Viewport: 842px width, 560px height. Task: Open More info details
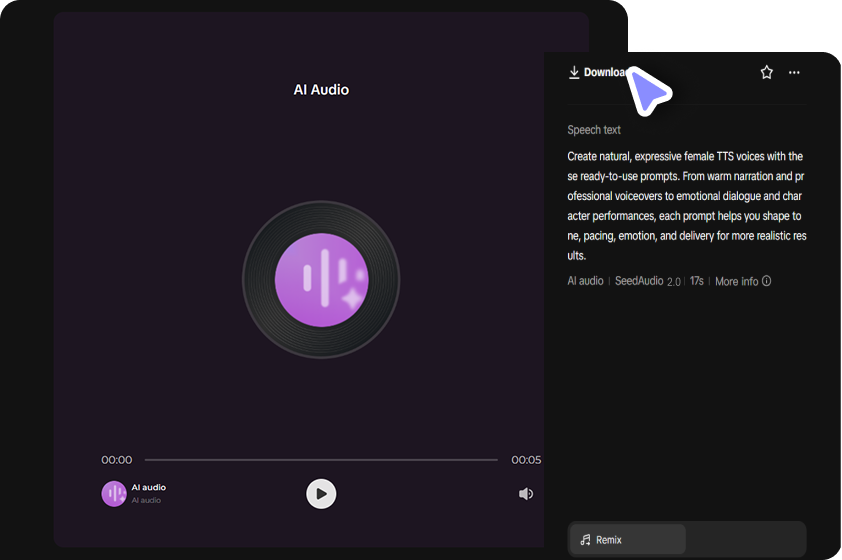click(743, 281)
